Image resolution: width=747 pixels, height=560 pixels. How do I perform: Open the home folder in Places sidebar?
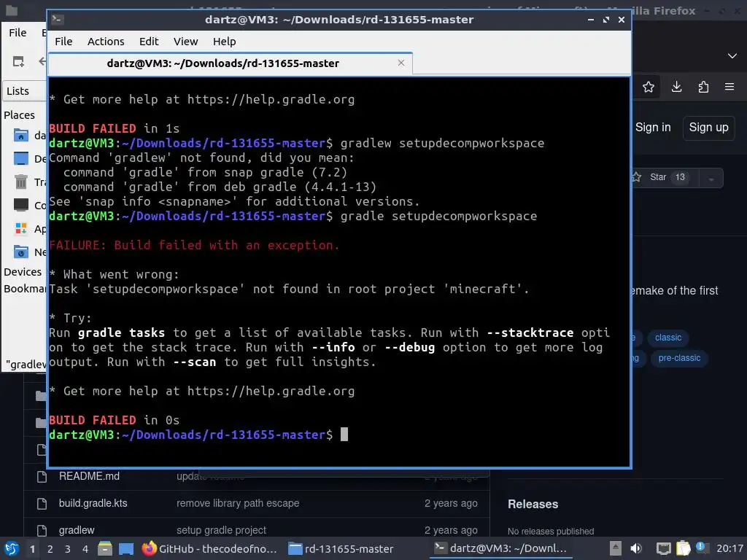coord(28,136)
